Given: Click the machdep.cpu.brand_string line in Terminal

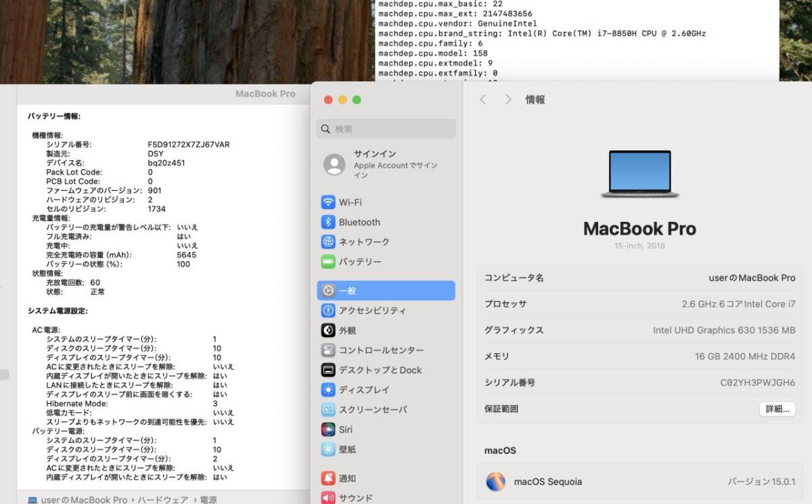Looking at the screenshot, I should pos(542,33).
